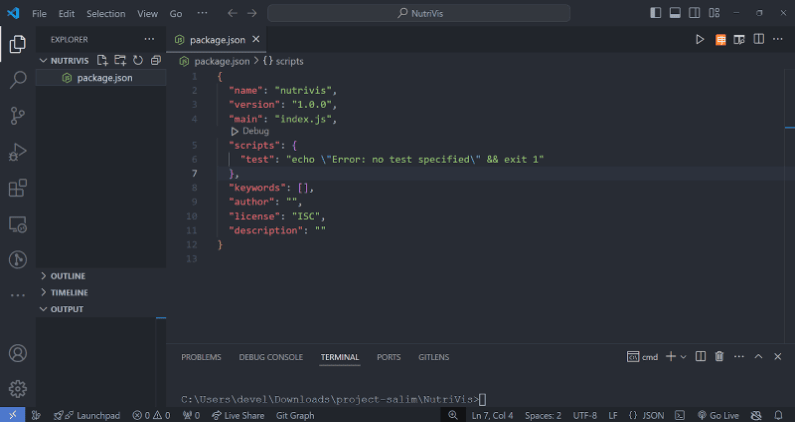This screenshot has height=422, width=796.
Task: Open Customize Layout options
Action: [x=714, y=13]
